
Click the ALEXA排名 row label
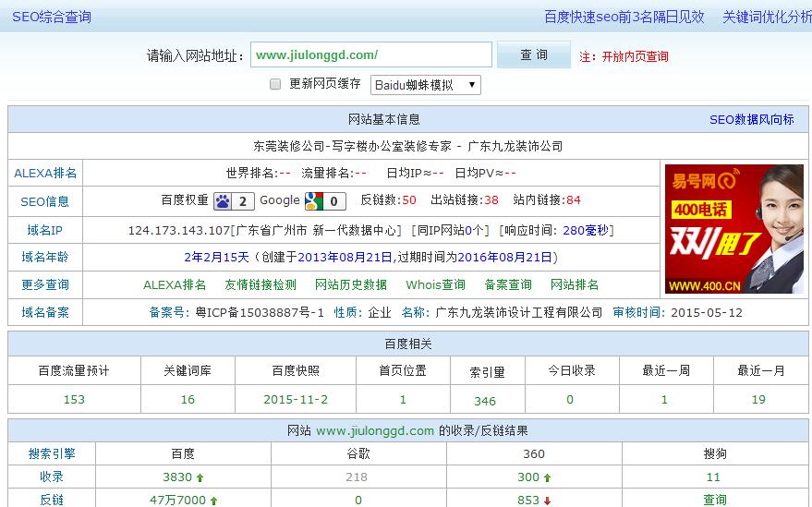pos(45,173)
